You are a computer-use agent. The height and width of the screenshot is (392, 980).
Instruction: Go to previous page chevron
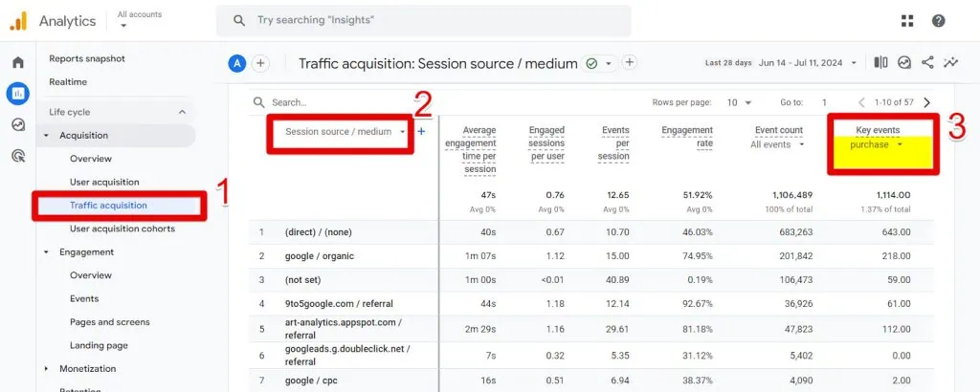click(x=862, y=102)
